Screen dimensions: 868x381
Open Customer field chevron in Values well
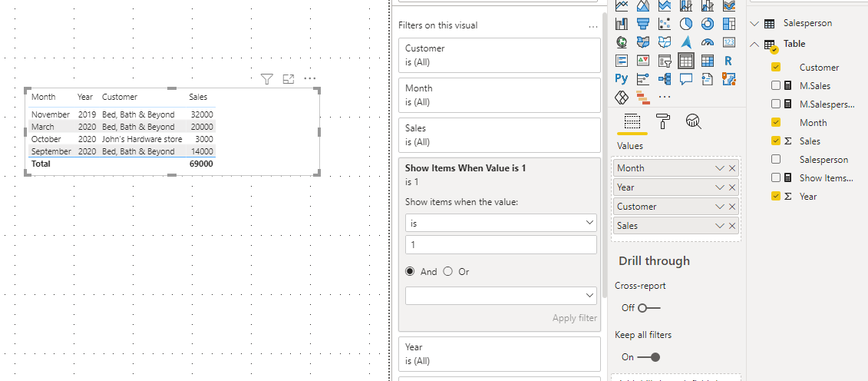point(720,207)
